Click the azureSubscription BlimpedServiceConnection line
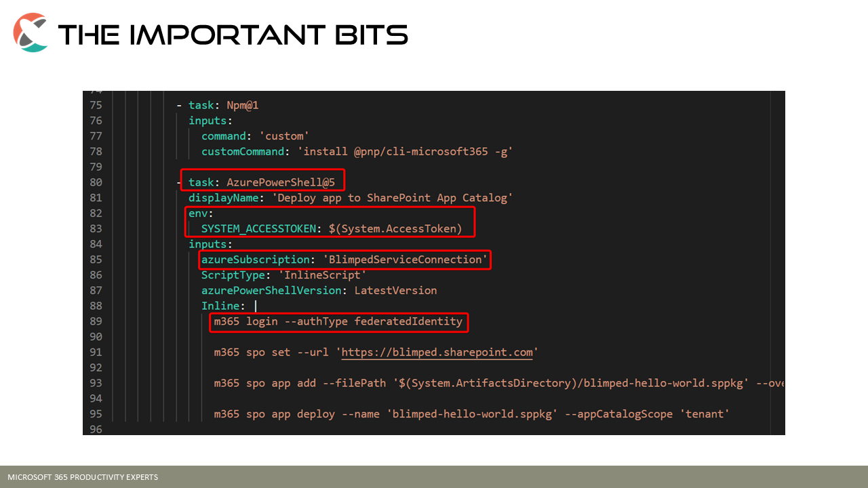 (x=344, y=260)
